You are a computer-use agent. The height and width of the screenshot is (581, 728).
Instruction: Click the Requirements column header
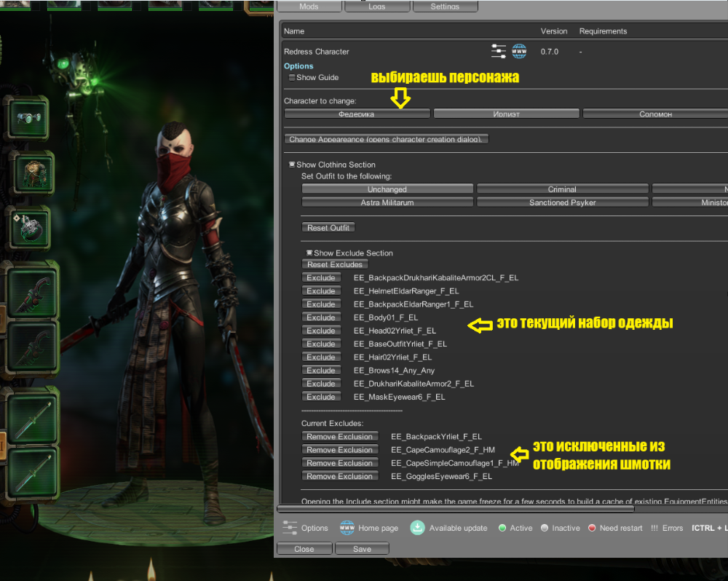coord(603,31)
